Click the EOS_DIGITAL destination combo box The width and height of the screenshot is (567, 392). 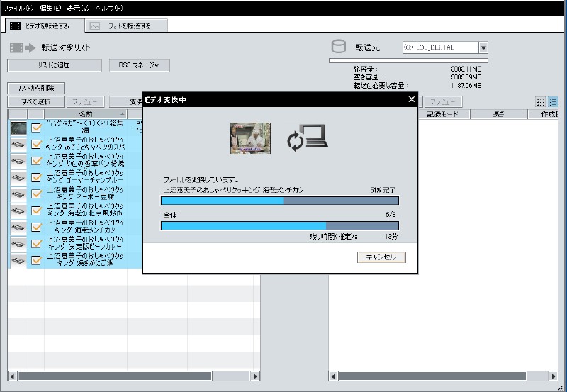pos(439,47)
